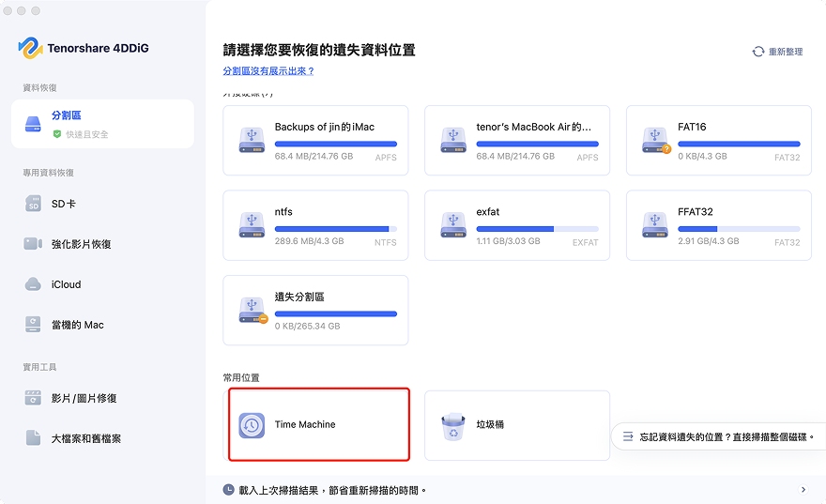The height and width of the screenshot is (504, 826).
Task: Click the list icon in the 忘記資料遺失的位置 tip
Action: [x=628, y=436]
